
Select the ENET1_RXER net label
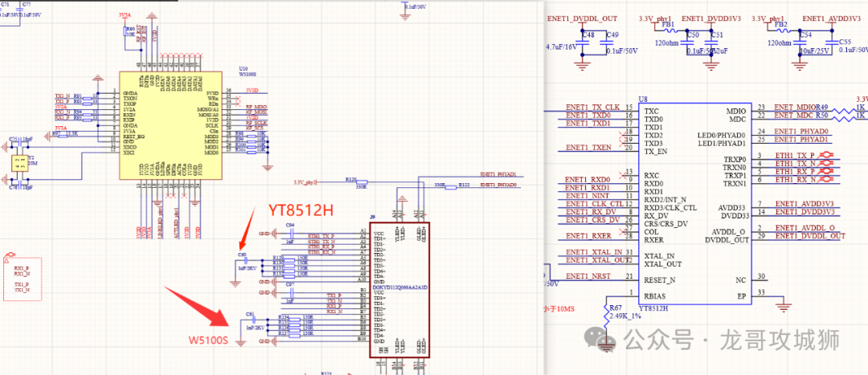pos(588,236)
